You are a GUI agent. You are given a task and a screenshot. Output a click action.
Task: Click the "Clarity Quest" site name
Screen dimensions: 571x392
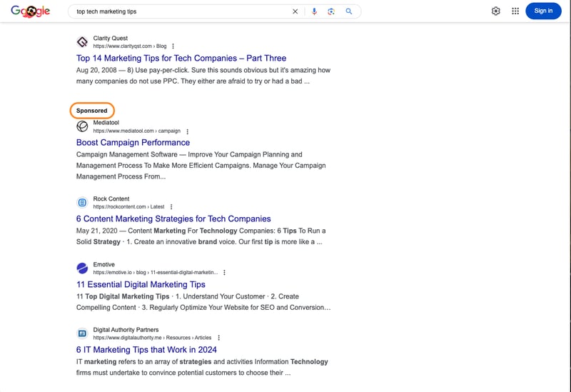[111, 39]
